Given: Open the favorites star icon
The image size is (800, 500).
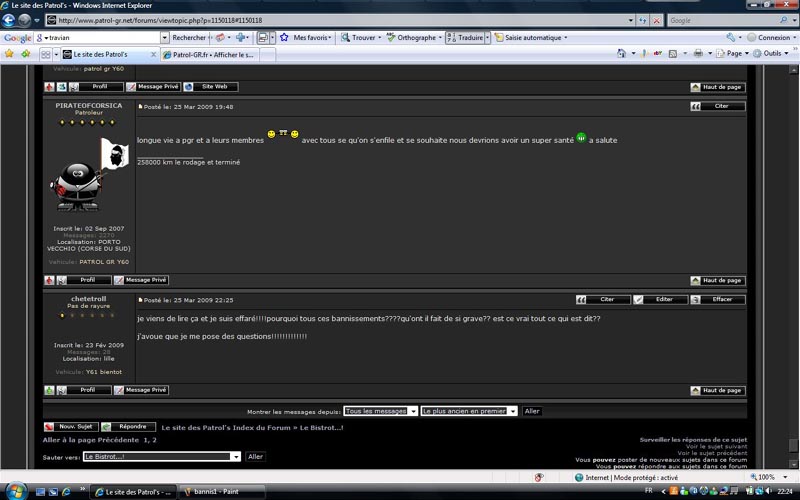Looking at the screenshot, I should click(9, 54).
